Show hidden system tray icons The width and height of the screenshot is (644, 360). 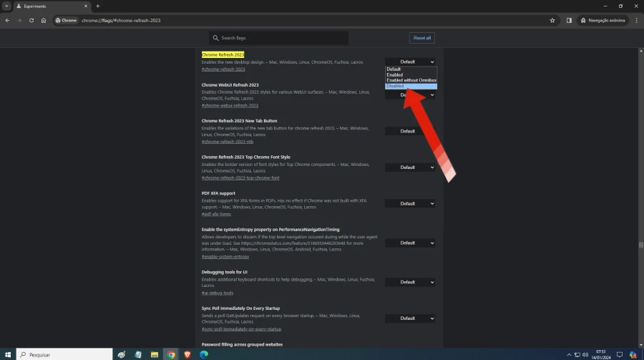(569, 355)
